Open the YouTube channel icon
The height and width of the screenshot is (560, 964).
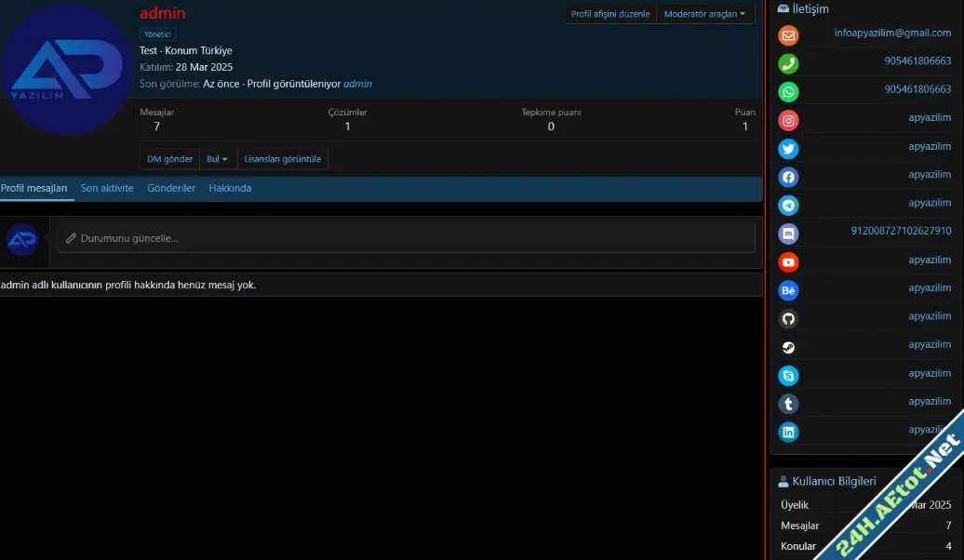(x=788, y=262)
